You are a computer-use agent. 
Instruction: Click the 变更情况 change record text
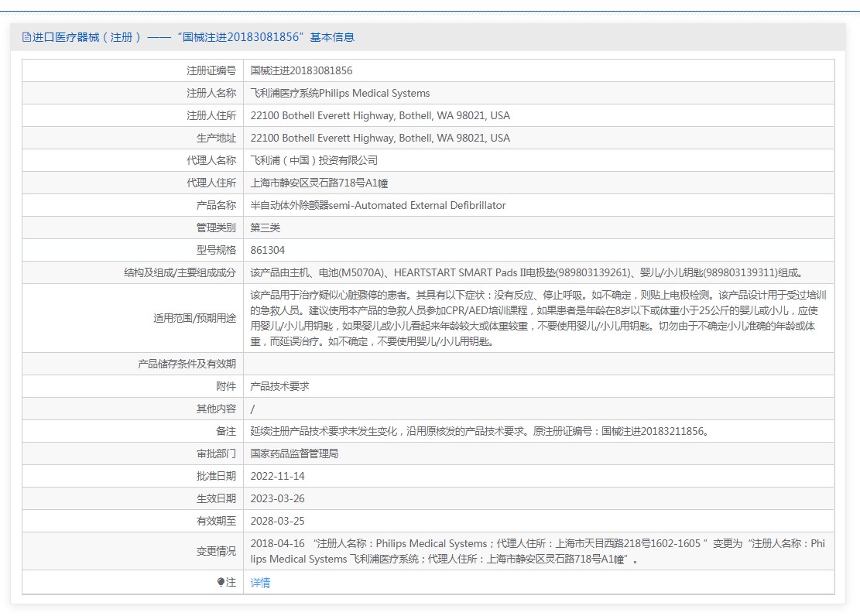click(538, 551)
